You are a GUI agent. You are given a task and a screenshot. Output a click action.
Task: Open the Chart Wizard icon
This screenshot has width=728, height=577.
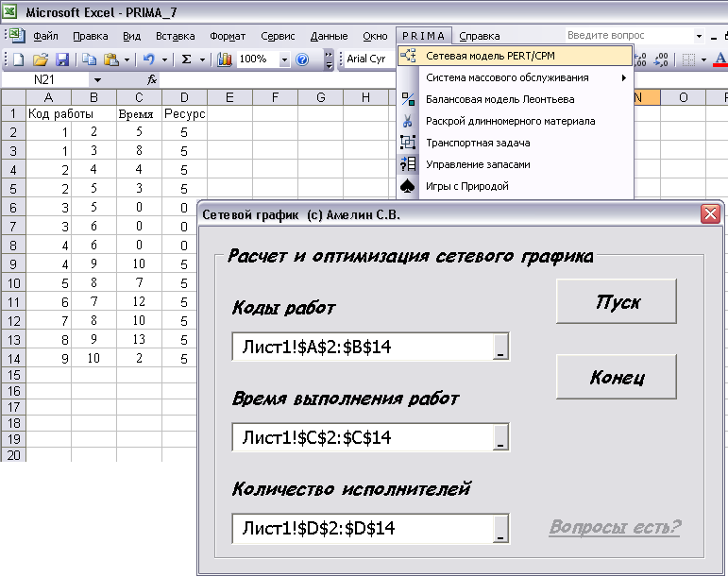click(224, 59)
